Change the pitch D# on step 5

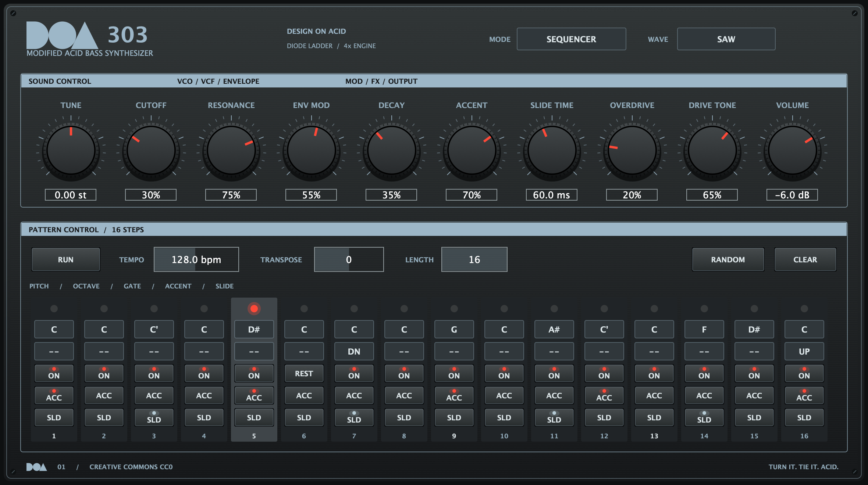[254, 329]
